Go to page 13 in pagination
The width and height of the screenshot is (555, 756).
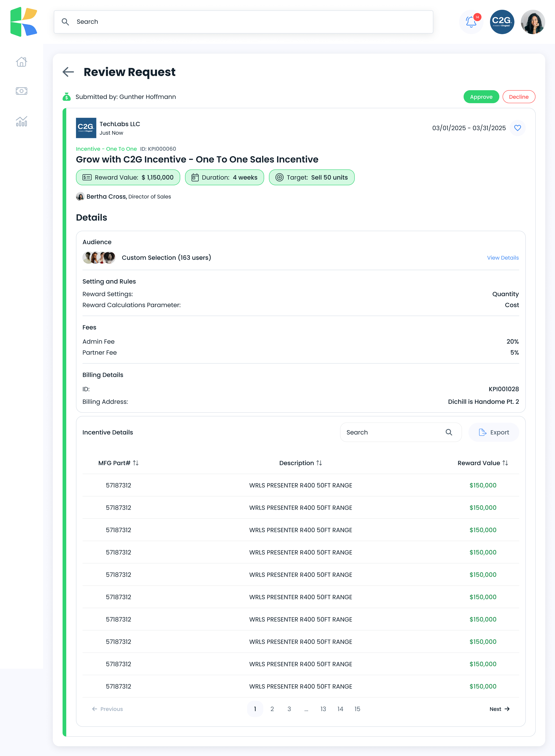(323, 709)
